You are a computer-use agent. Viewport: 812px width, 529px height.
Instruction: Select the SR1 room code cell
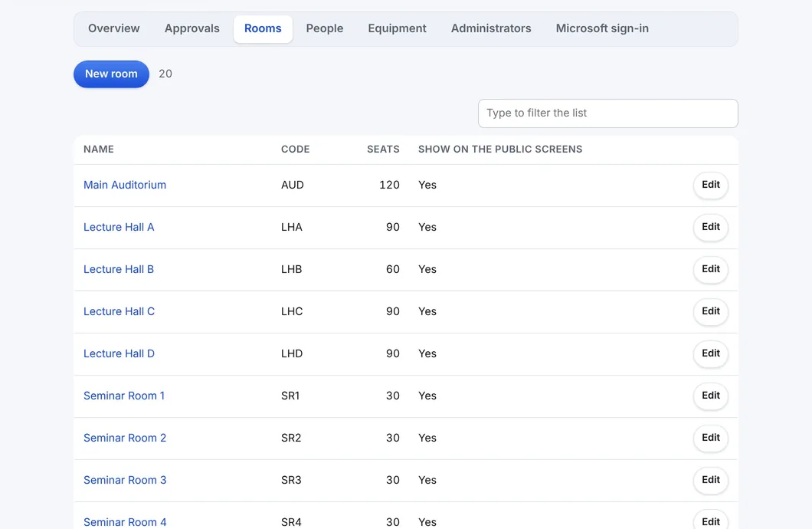[x=290, y=396]
